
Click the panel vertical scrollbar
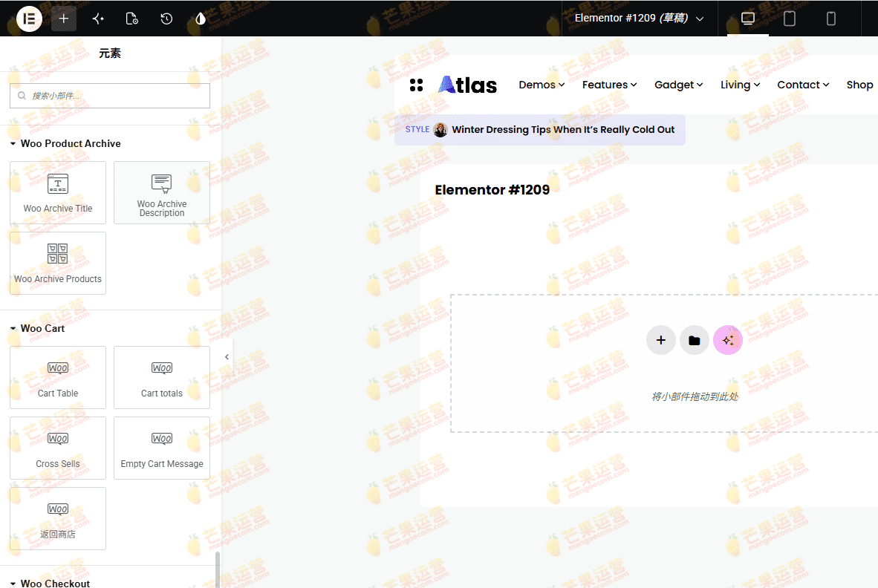[x=217, y=569]
